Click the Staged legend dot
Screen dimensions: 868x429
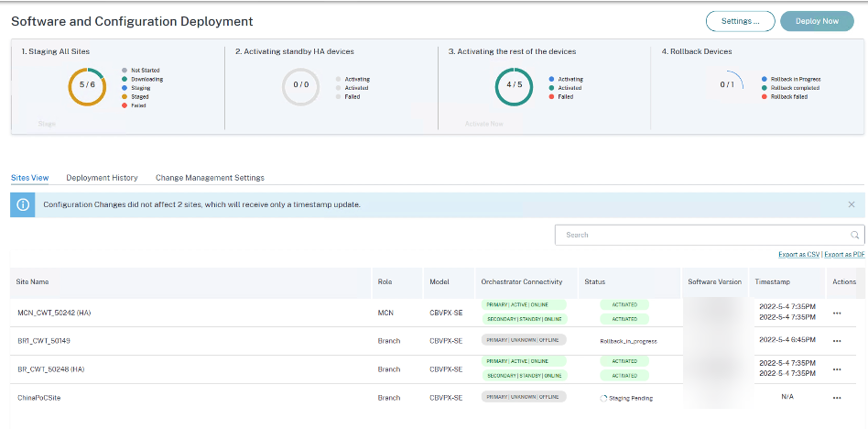point(125,96)
